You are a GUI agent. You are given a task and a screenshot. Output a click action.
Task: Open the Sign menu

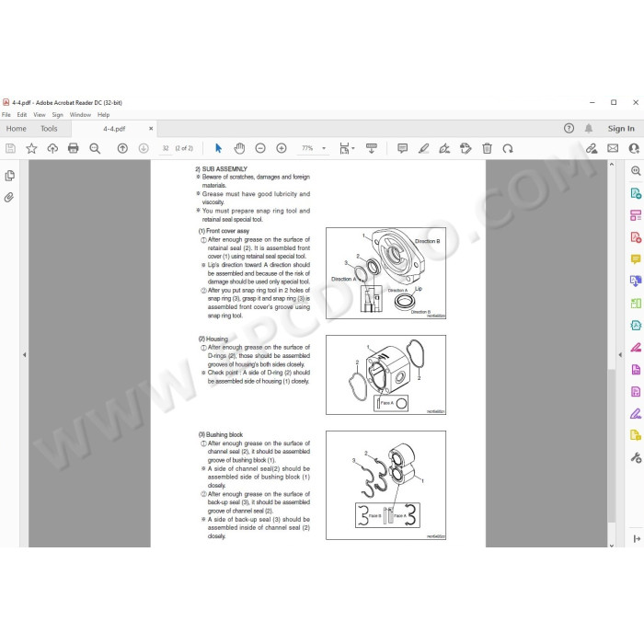[57, 115]
